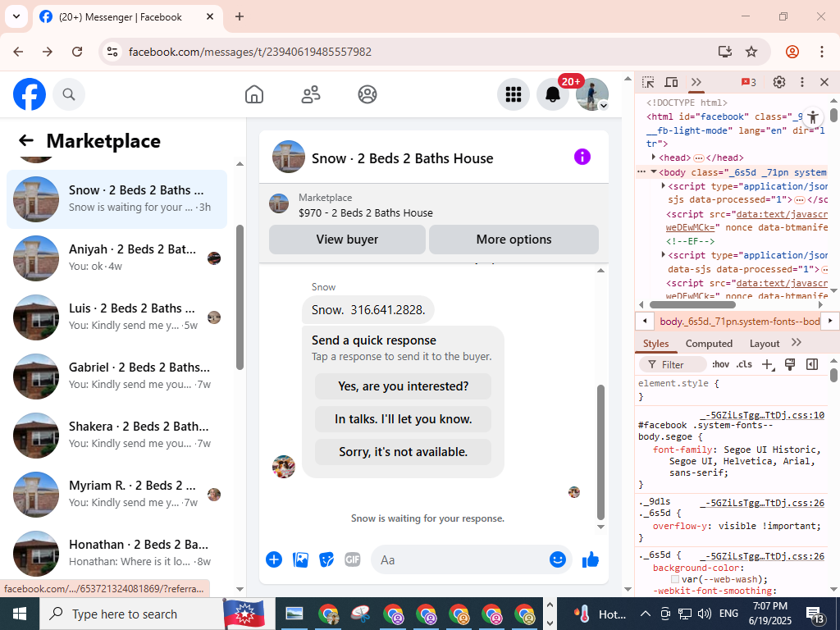Toggle the rendering emulations paintbrush icon
Screen dimensions: 840x630
pos(790,364)
